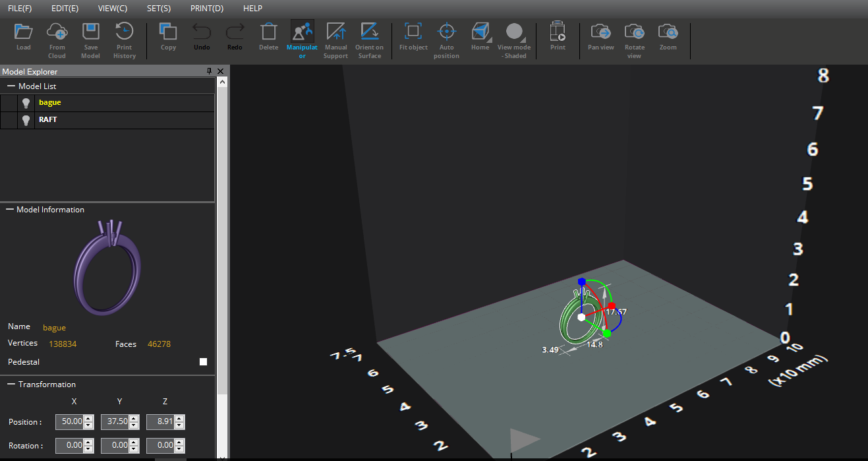Open the PRINT(D) menu

[207, 8]
